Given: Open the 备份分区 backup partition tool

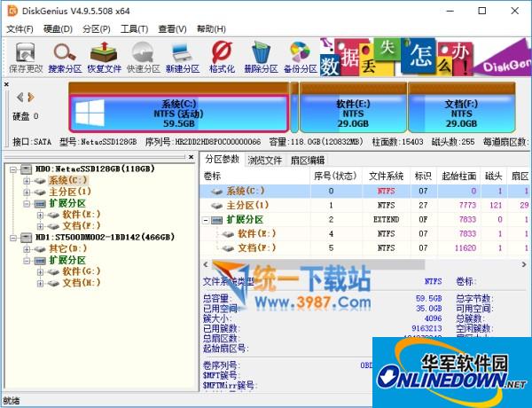Looking at the screenshot, I should pyautogui.click(x=300, y=59).
